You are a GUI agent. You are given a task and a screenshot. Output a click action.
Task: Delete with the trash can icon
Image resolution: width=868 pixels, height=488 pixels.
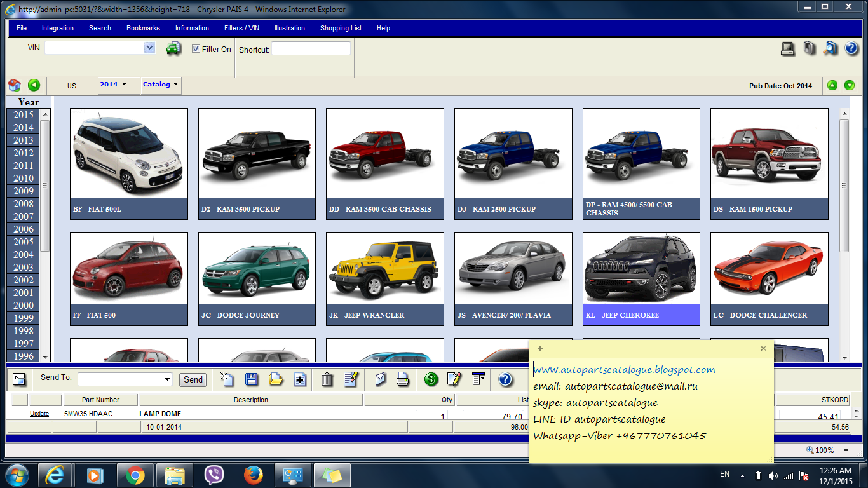pos(327,379)
